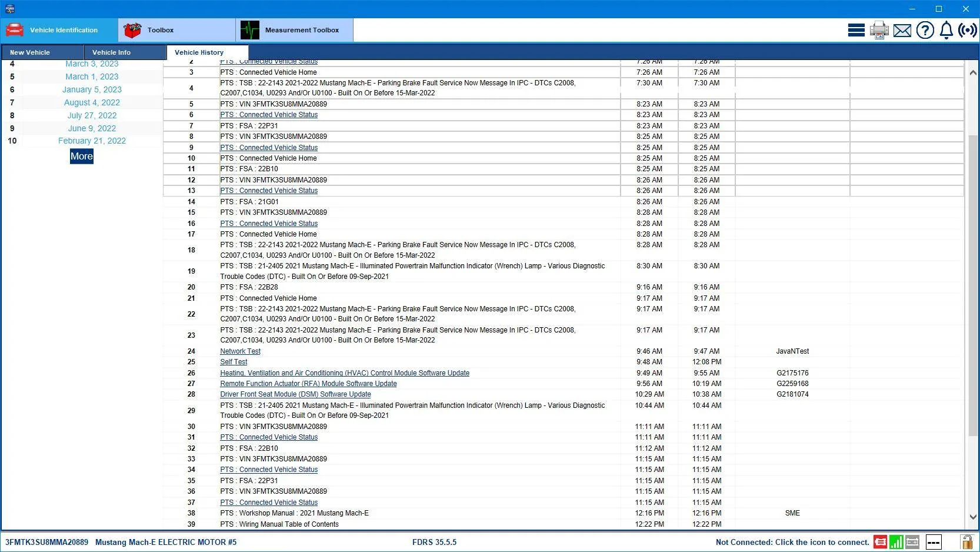
Task: Click the green signal strength bars icon
Action: click(x=896, y=542)
